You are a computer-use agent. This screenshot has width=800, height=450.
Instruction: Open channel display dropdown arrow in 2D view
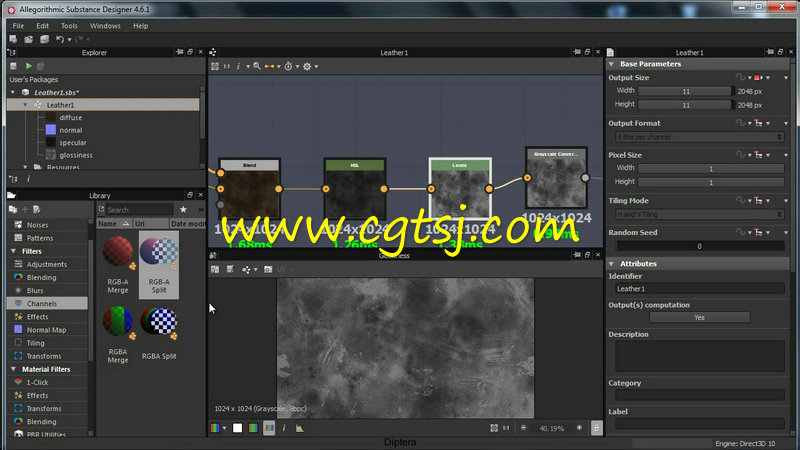click(x=224, y=429)
